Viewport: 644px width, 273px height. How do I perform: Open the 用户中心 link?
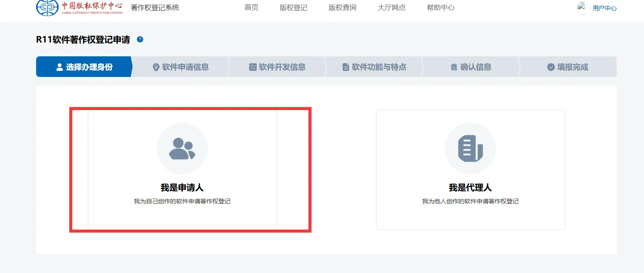pos(605,7)
